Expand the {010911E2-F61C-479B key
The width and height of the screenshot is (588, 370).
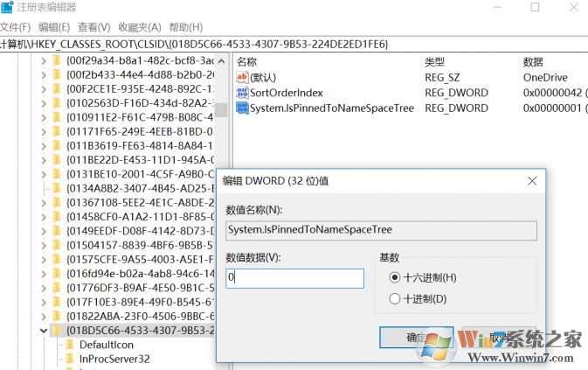pos(44,118)
